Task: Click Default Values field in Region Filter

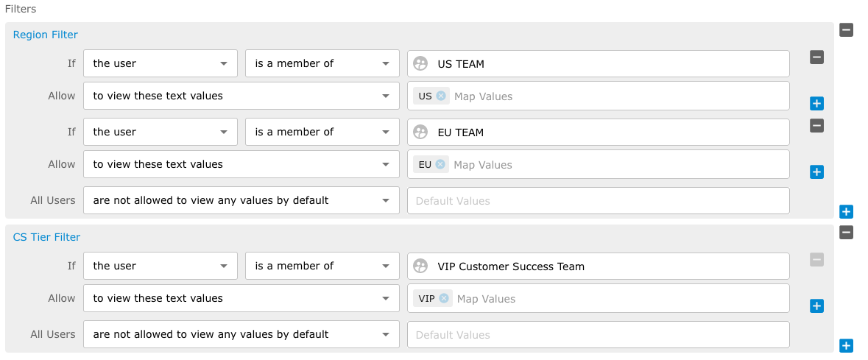Action: pyautogui.click(x=599, y=200)
